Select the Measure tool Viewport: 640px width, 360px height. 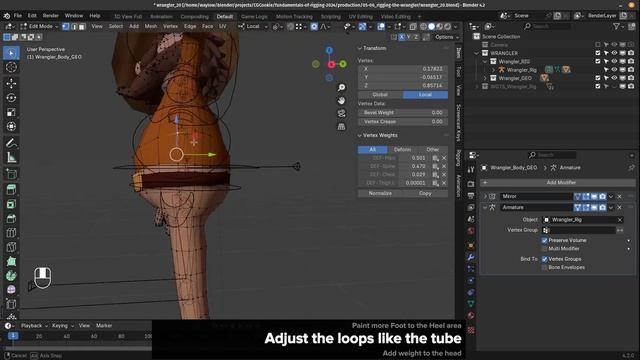pyautogui.click(x=11, y=158)
